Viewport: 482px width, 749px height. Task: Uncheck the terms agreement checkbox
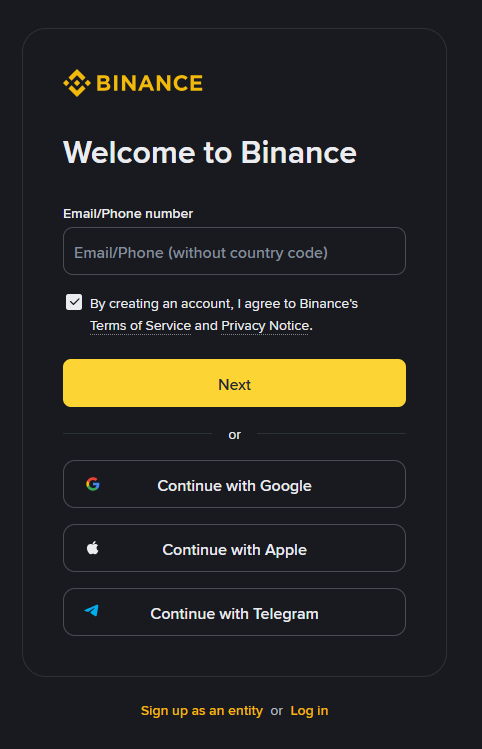click(74, 302)
